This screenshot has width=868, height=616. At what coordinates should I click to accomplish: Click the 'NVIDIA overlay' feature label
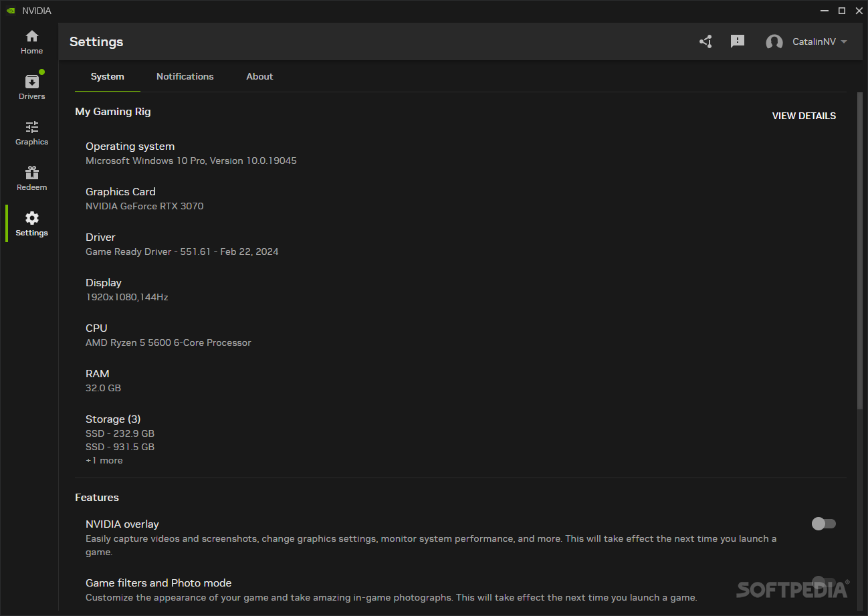pyautogui.click(x=122, y=524)
